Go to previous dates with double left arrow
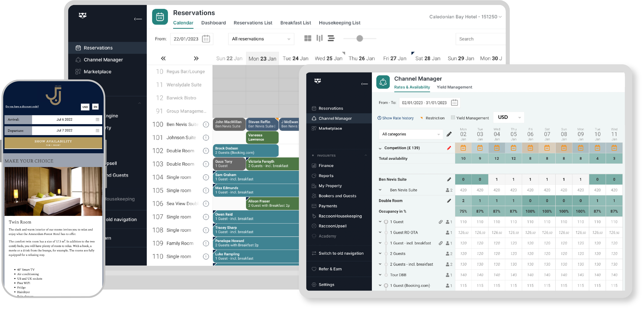Image resolution: width=644 pixels, height=310 pixels. 163,58
